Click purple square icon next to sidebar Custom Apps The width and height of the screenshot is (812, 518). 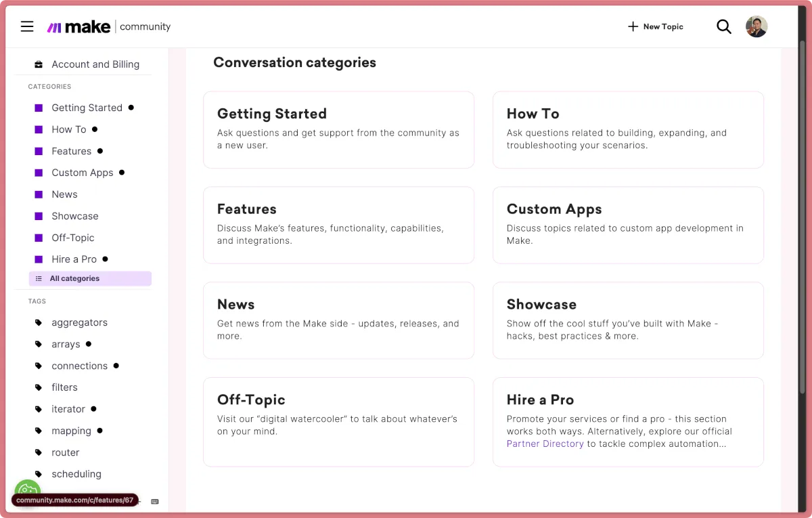pyautogui.click(x=39, y=173)
